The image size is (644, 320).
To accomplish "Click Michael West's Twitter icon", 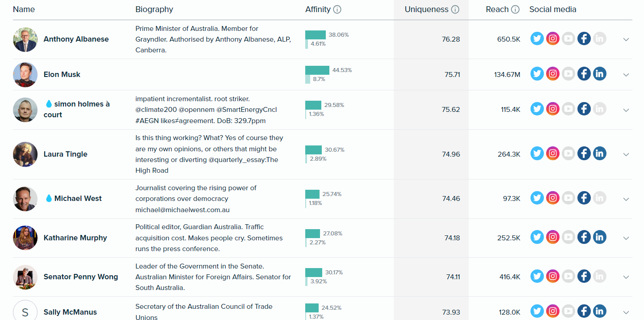I will point(537,198).
